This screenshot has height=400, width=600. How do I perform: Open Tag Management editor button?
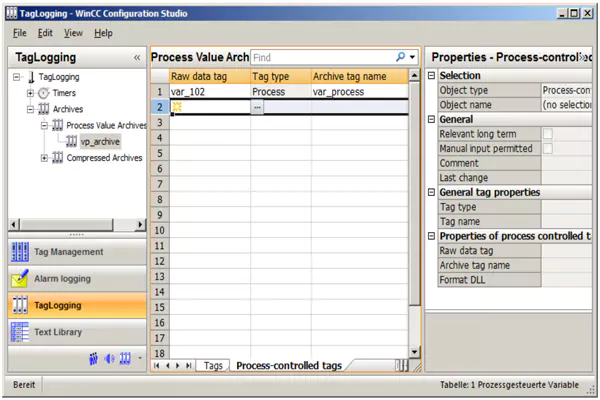pyautogui.click(x=77, y=252)
